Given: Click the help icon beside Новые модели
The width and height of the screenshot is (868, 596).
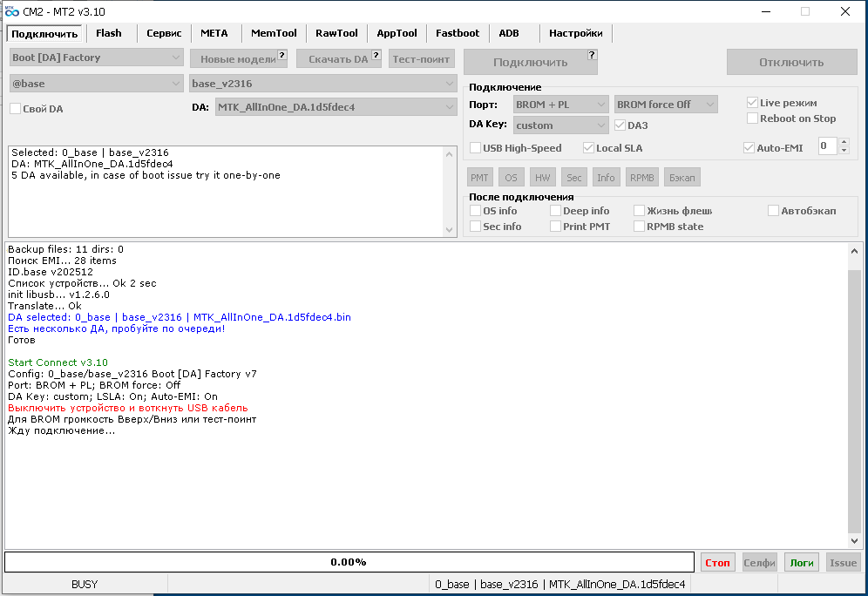Looking at the screenshot, I should 282,55.
